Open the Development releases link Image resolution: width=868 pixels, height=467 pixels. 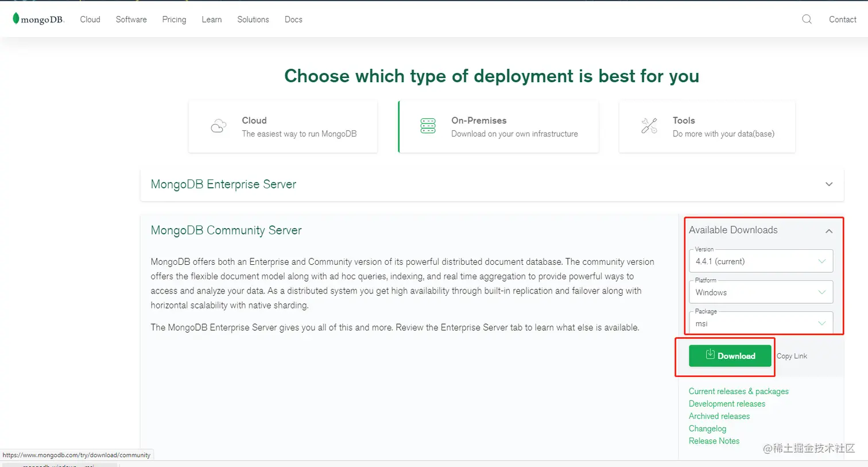[727, 404]
